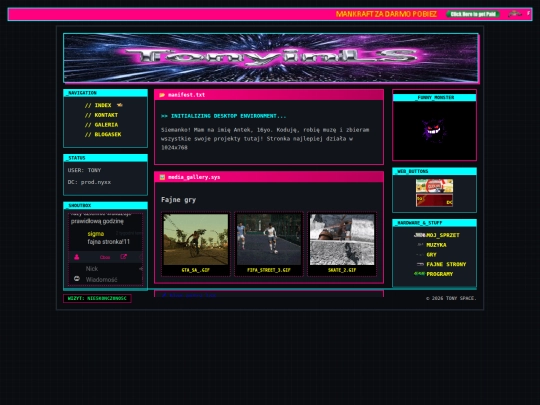540x405 pixels.
Task: Click the manifest.txt panel title
Action: tap(186, 95)
